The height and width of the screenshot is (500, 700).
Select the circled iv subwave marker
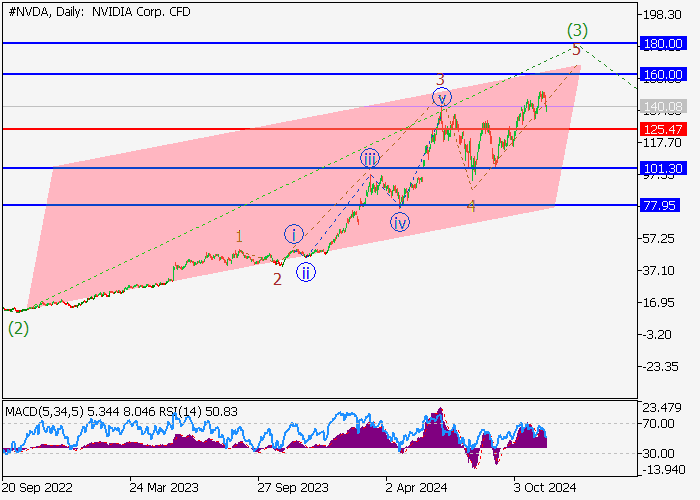click(400, 222)
